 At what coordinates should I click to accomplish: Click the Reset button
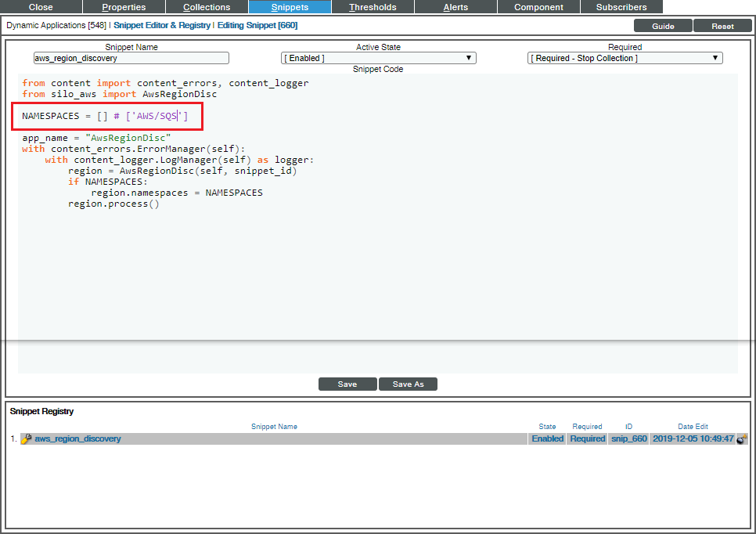(x=722, y=26)
